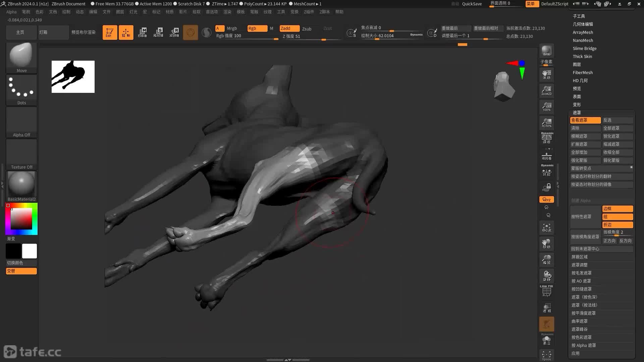
Task: Open the 灯光 light menu
Action: point(133,12)
